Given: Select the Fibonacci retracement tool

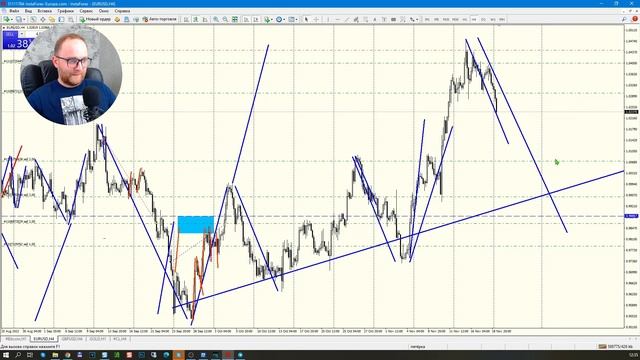Looking at the screenshot, I should (366, 19).
